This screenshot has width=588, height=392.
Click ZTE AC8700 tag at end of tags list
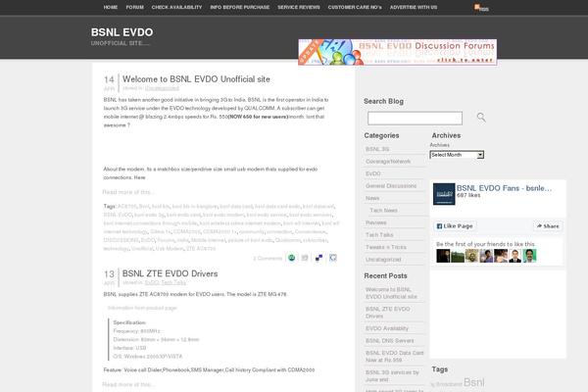(201, 249)
